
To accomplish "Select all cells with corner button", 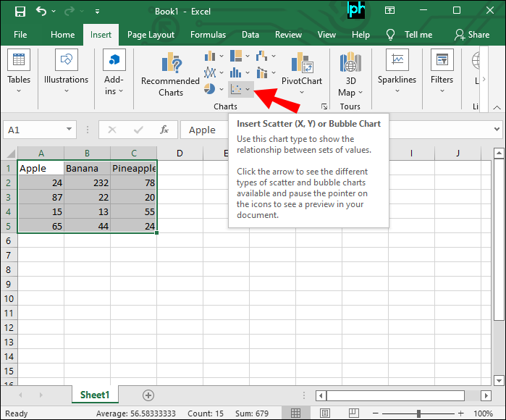I will [9, 153].
